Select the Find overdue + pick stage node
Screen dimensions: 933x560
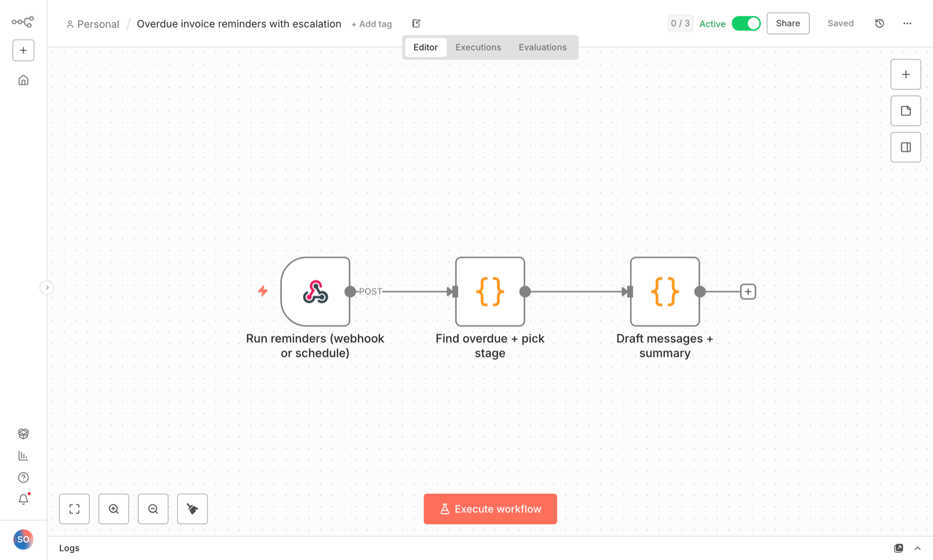[490, 291]
